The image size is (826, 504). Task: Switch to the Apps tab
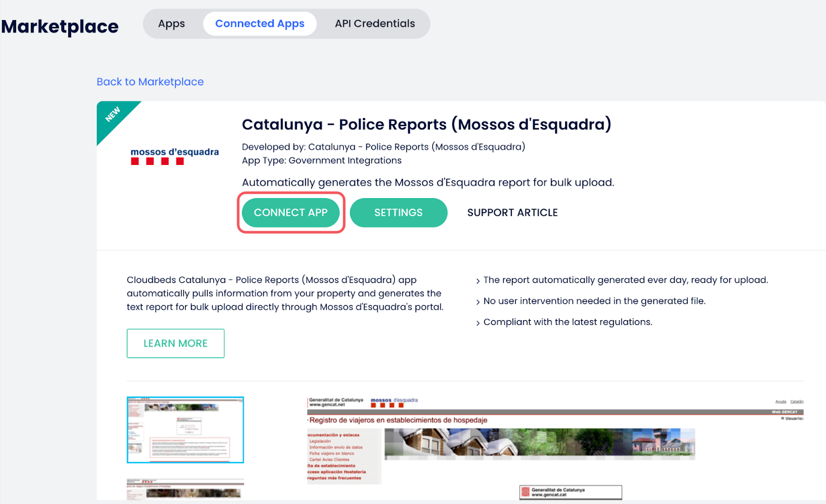coord(171,23)
